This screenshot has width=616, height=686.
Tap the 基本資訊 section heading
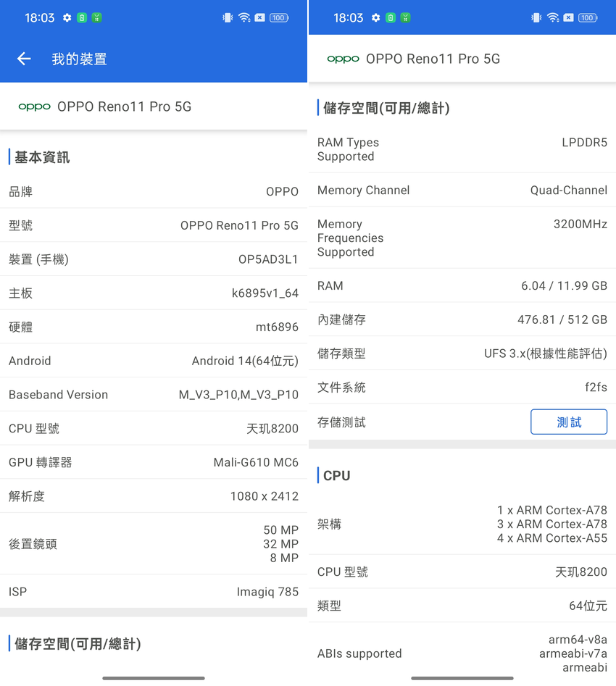[x=42, y=157]
